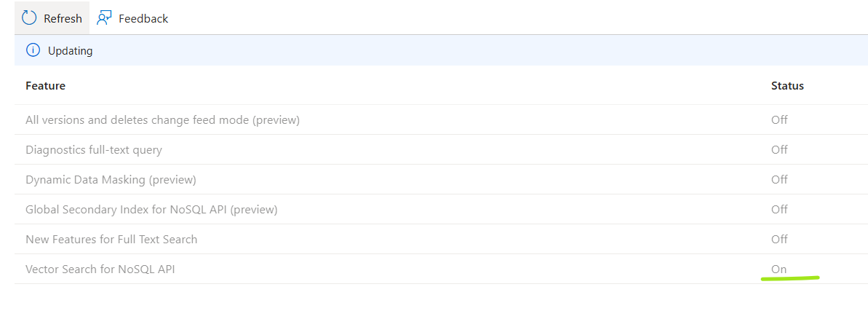
Task: Open All versions and deletes change feed mode
Action: point(163,119)
